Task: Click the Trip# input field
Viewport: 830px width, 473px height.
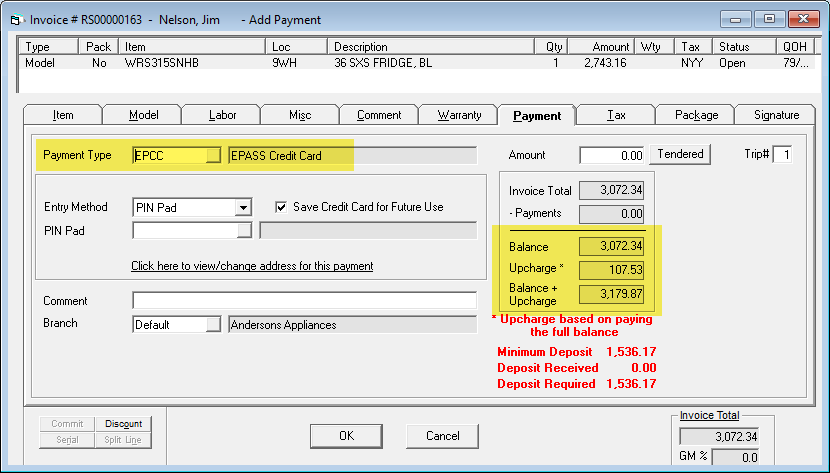Action: click(x=782, y=154)
